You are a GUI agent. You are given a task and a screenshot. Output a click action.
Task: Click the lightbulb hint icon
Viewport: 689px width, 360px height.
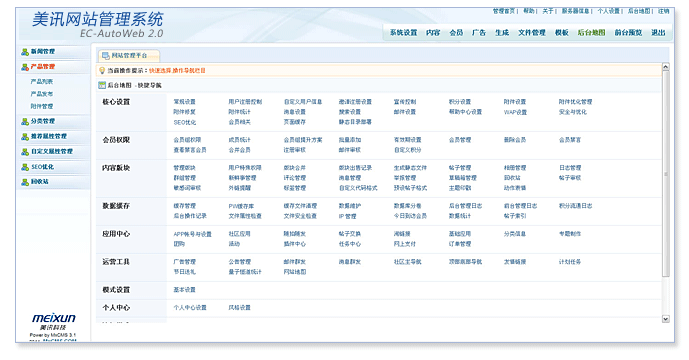tap(102, 70)
